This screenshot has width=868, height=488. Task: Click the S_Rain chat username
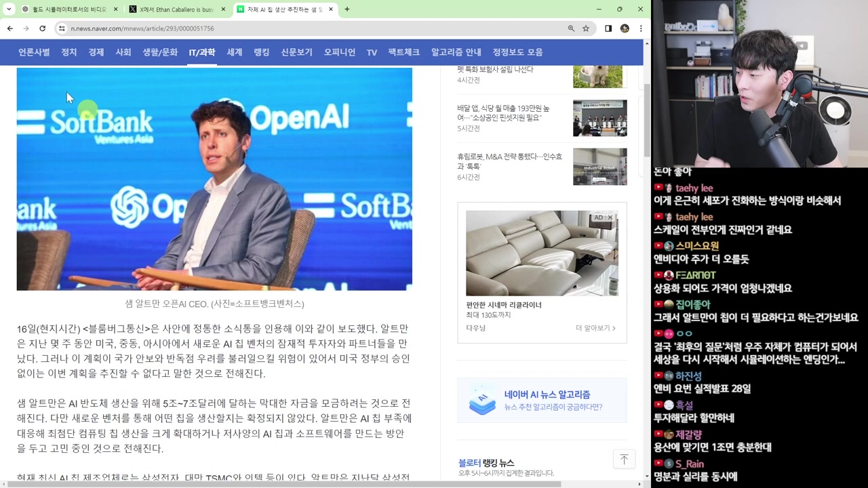tap(689, 464)
